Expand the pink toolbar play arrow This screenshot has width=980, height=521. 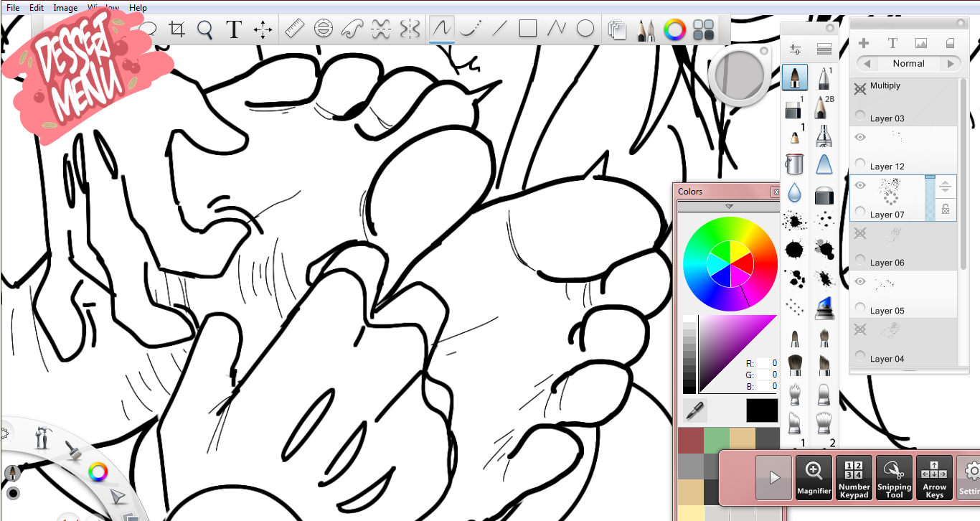point(774,478)
